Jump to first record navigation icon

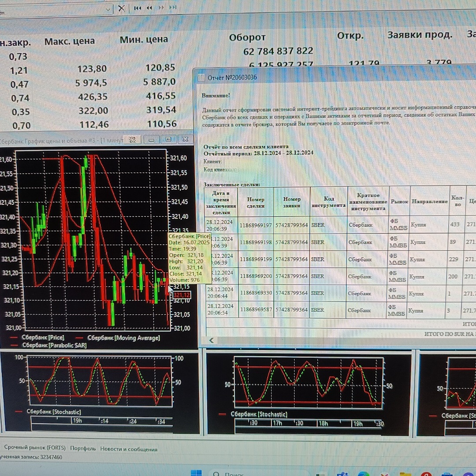point(138,8)
